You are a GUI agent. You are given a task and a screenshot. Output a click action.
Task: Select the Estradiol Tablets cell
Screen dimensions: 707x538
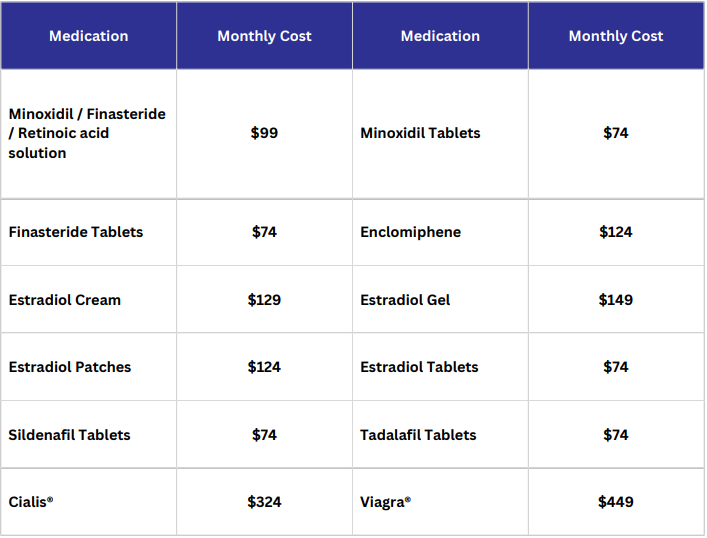419,367
